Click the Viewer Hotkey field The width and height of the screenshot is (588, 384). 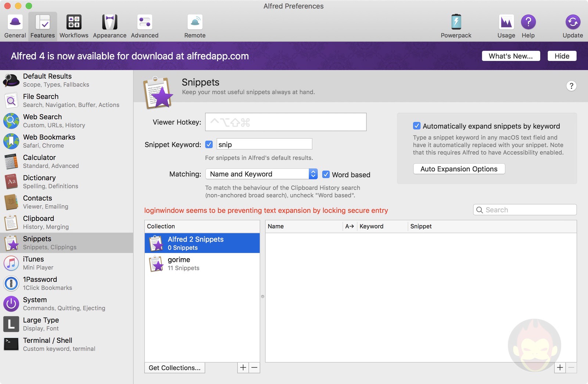tap(286, 122)
